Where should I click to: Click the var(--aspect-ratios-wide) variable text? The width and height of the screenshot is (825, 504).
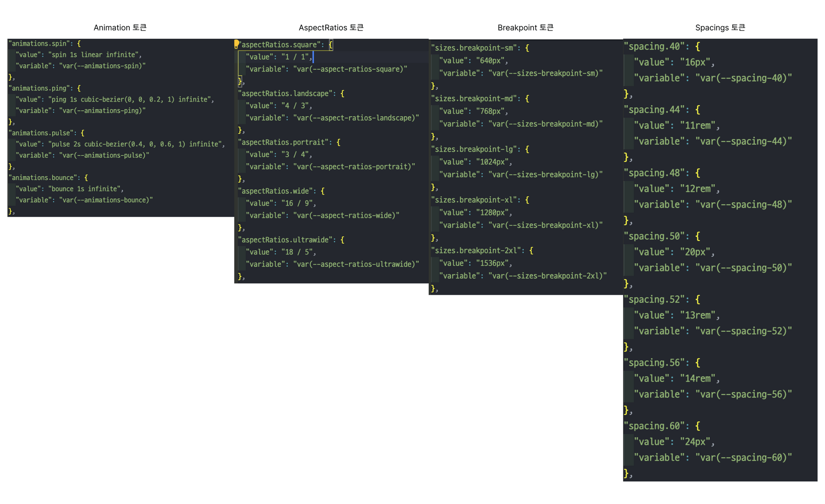point(346,216)
